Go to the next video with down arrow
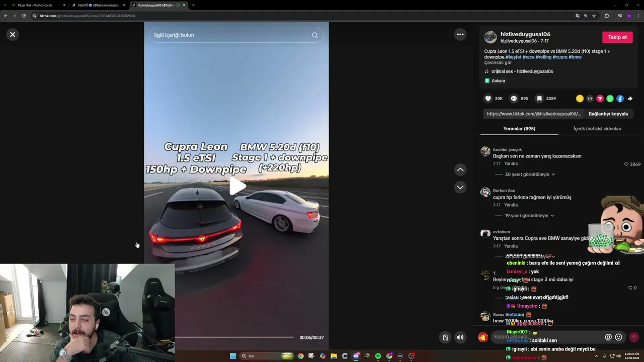Image resolution: width=644 pixels, height=362 pixels. pos(460,187)
